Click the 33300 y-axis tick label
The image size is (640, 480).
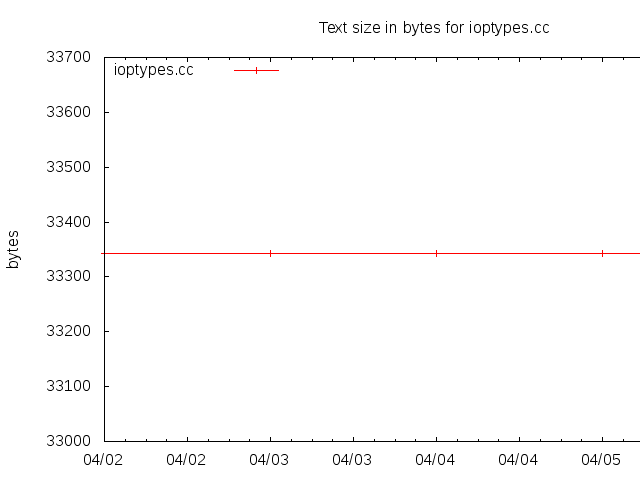69,276
